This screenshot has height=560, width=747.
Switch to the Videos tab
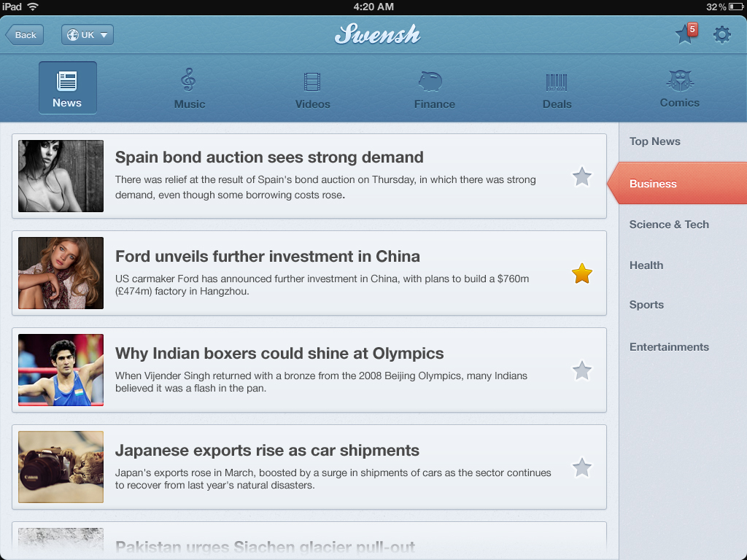(x=312, y=90)
